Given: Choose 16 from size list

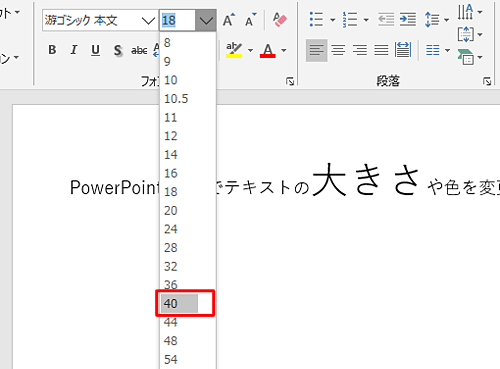Looking at the screenshot, I should coord(188,173).
